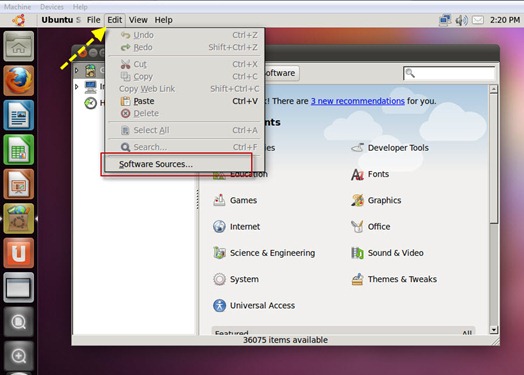Open the Sound & Video category
The image size is (524, 375).
tap(396, 253)
